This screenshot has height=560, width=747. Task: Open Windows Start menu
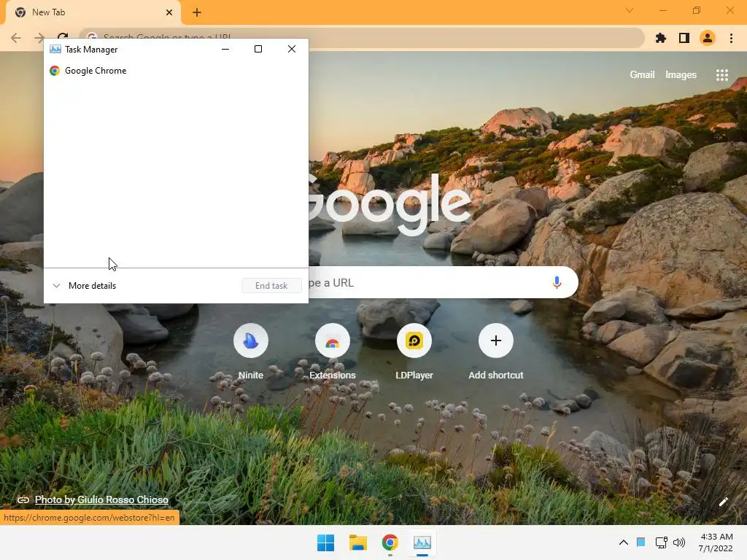tap(326, 542)
